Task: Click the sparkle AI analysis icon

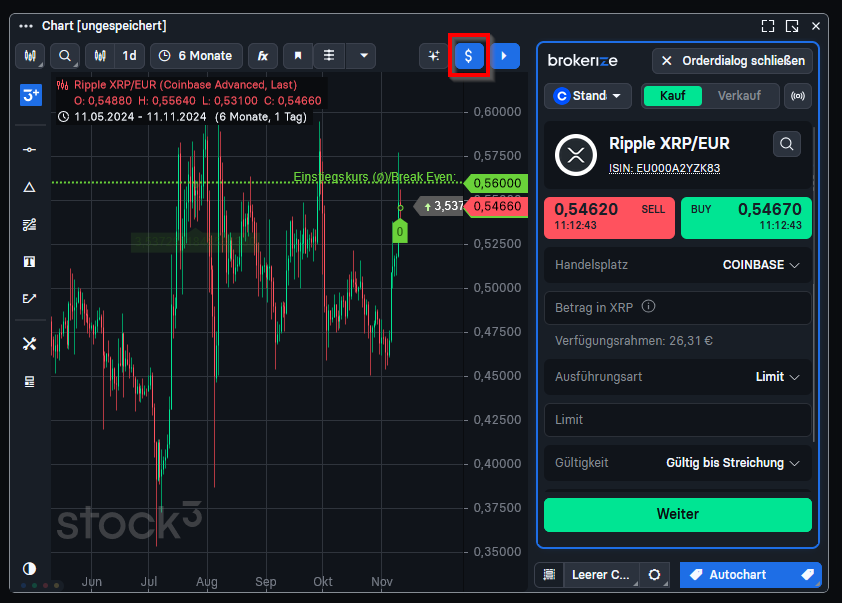Action: click(x=434, y=56)
